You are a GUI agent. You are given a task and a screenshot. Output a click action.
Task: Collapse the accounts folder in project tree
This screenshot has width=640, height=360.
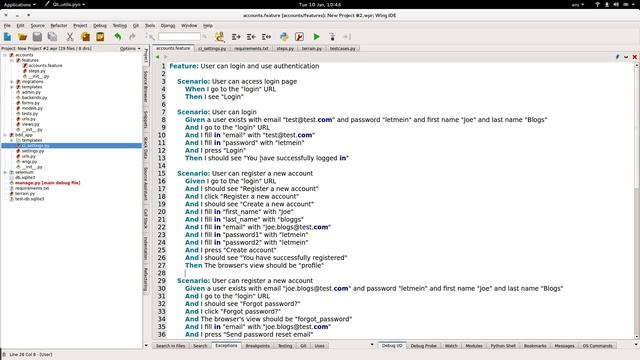click(x=5, y=55)
